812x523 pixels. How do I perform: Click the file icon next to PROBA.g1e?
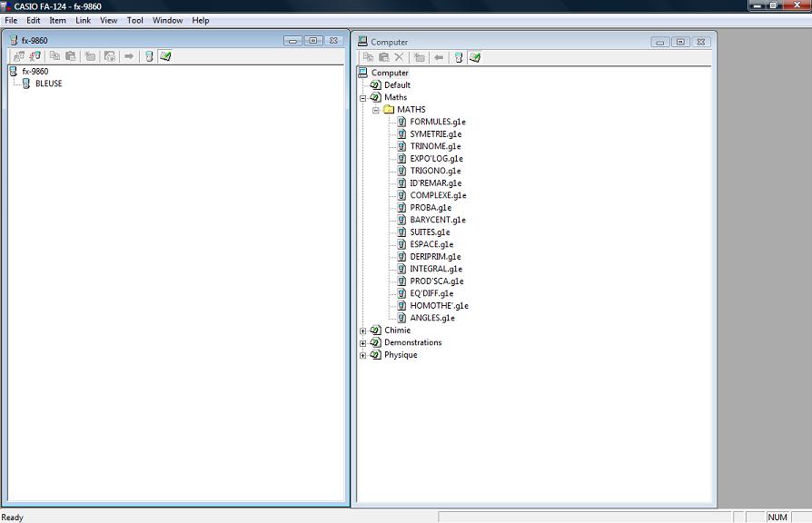click(401, 208)
